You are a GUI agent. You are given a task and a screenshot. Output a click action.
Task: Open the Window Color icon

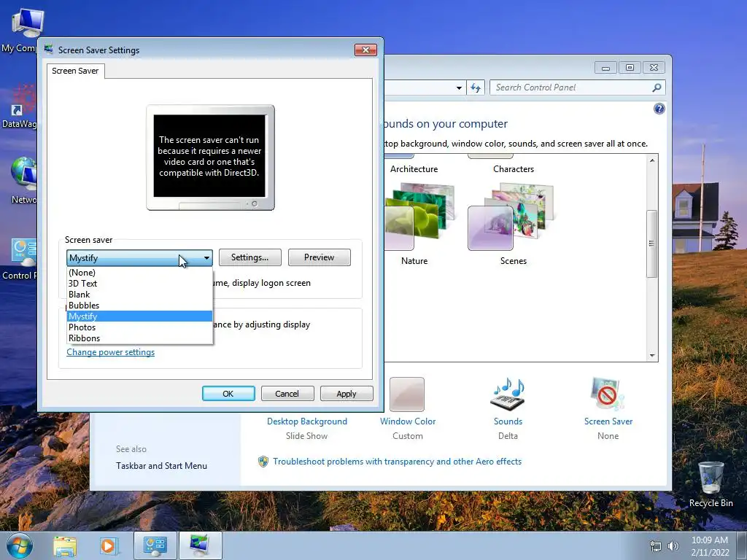coord(407,394)
